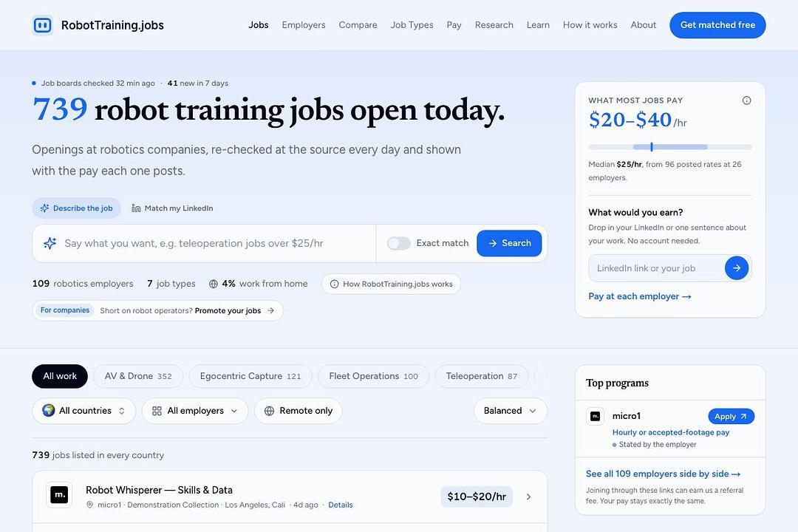Toggle the Exact match switch

pos(398,243)
